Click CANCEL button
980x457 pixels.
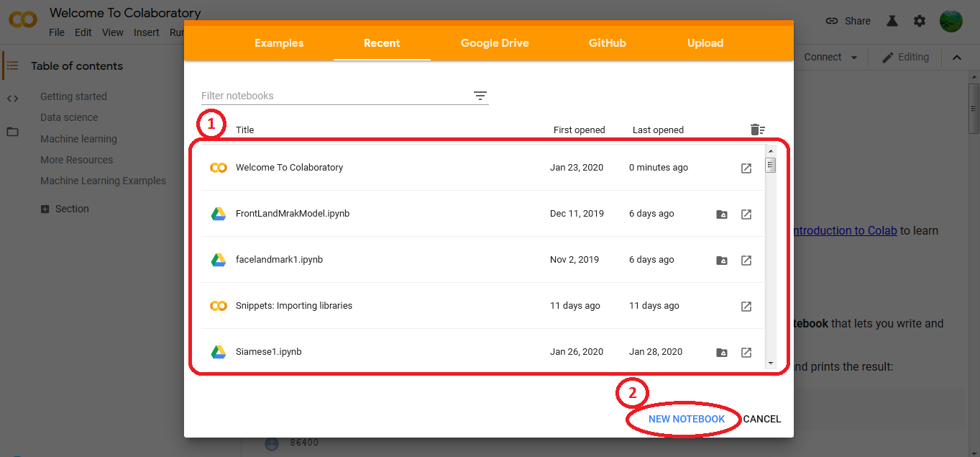pyautogui.click(x=762, y=419)
